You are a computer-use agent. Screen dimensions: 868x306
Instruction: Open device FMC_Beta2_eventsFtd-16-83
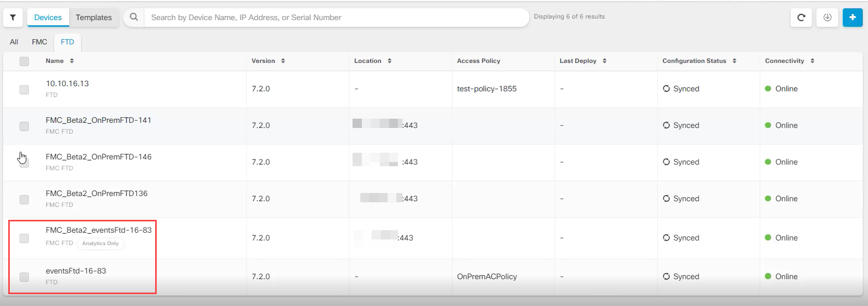coord(98,230)
